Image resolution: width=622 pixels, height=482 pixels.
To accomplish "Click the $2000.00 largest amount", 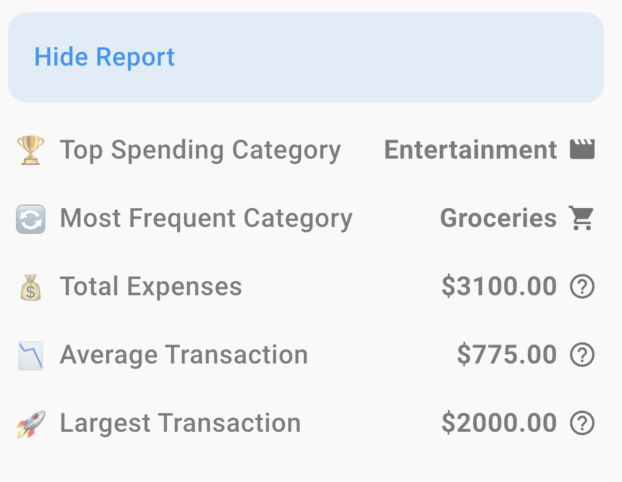I will tap(499, 423).
